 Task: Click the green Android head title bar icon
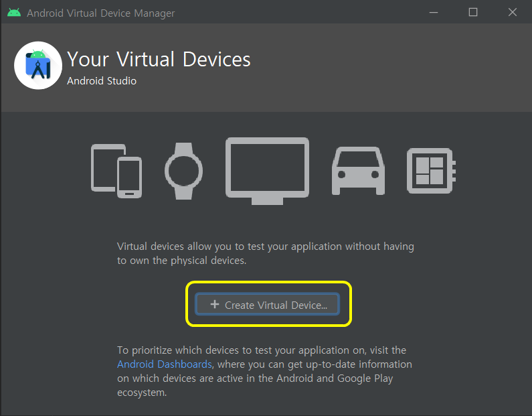[x=14, y=13]
